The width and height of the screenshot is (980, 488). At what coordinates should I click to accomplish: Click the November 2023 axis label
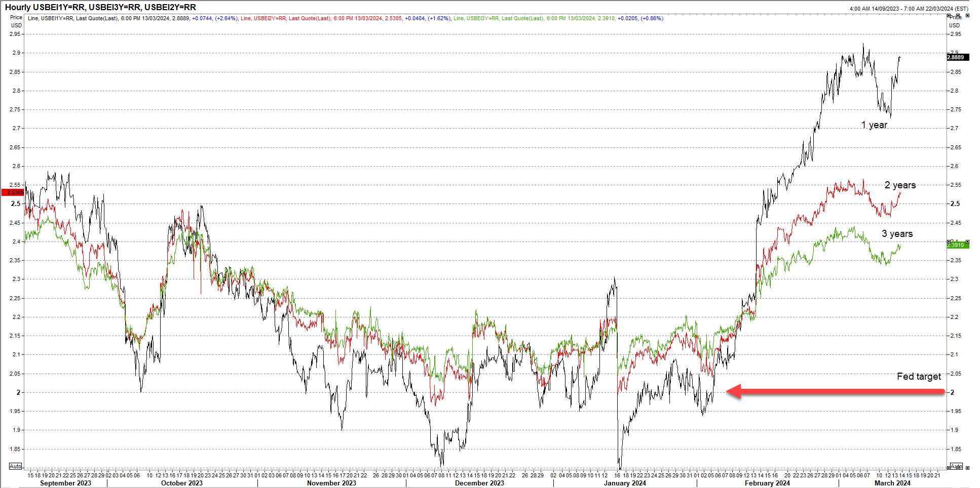click(x=331, y=483)
